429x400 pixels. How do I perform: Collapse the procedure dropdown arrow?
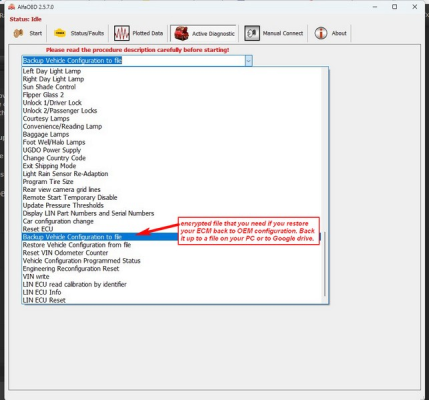coord(248,61)
